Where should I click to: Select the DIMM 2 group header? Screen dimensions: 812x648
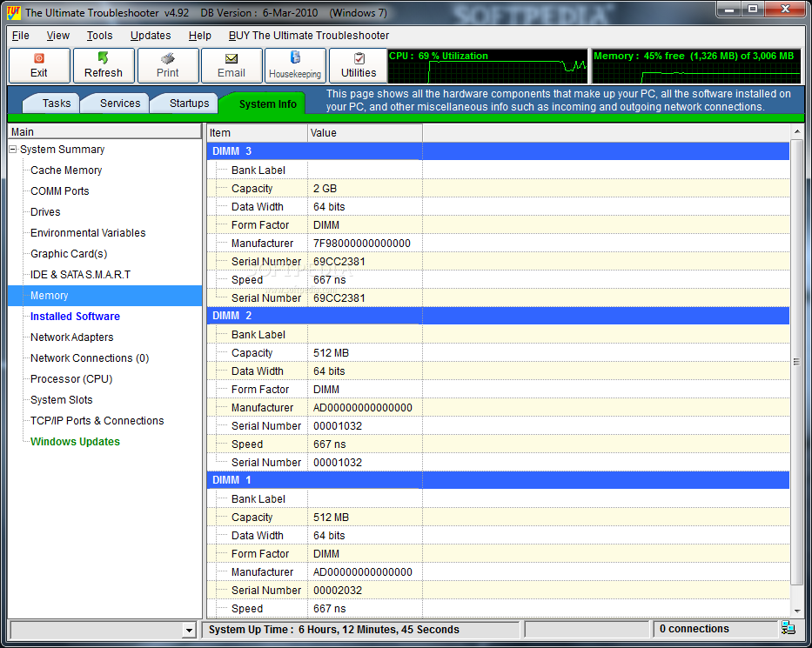(498, 316)
